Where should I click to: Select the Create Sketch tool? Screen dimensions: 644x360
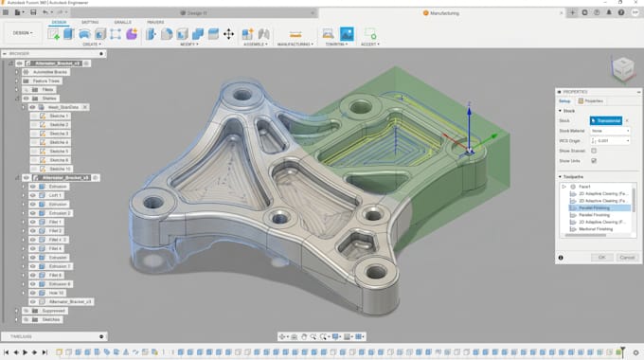tap(53, 34)
